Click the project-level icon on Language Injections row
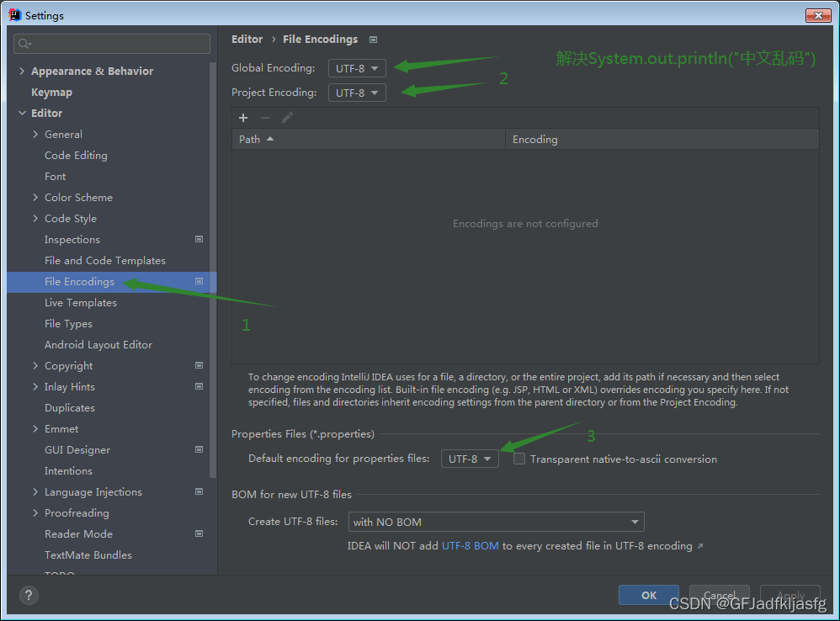The height and width of the screenshot is (621, 840). point(199,492)
